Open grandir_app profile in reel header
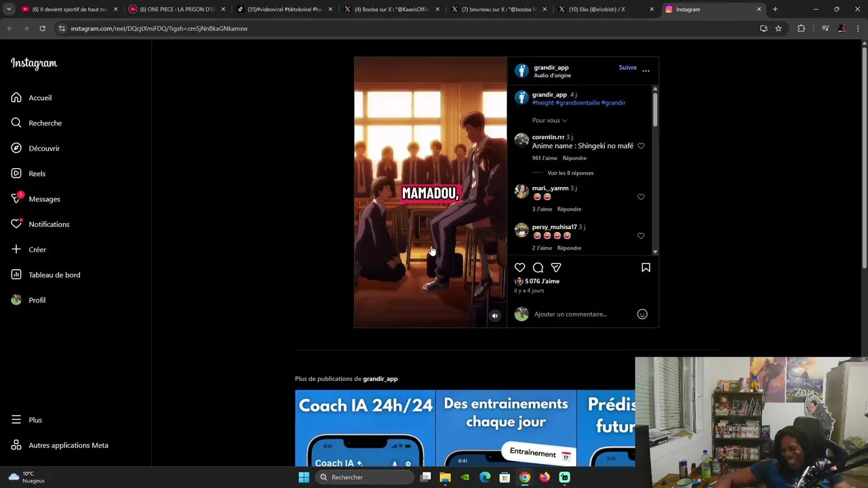This screenshot has width=868, height=488. pos(551,68)
